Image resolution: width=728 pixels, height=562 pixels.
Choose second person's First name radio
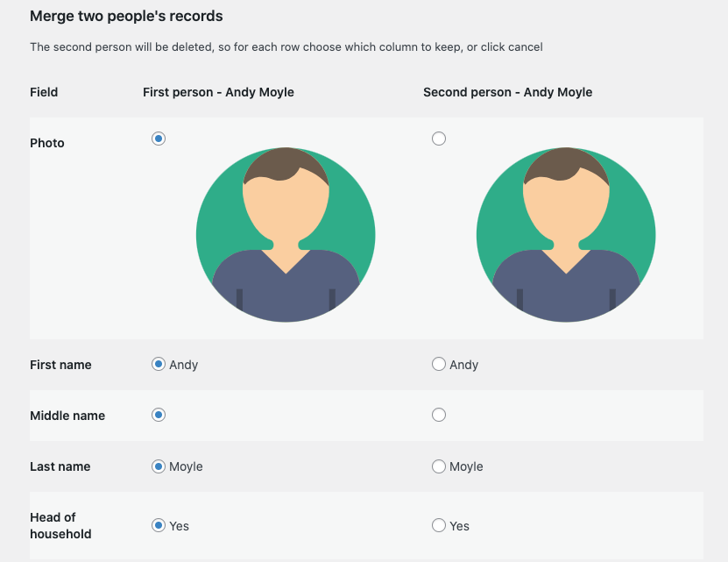click(439, 365)
